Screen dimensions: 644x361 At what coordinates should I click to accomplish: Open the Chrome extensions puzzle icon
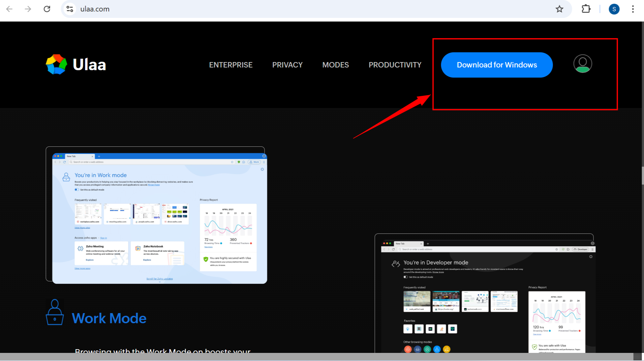click(586, 9)
